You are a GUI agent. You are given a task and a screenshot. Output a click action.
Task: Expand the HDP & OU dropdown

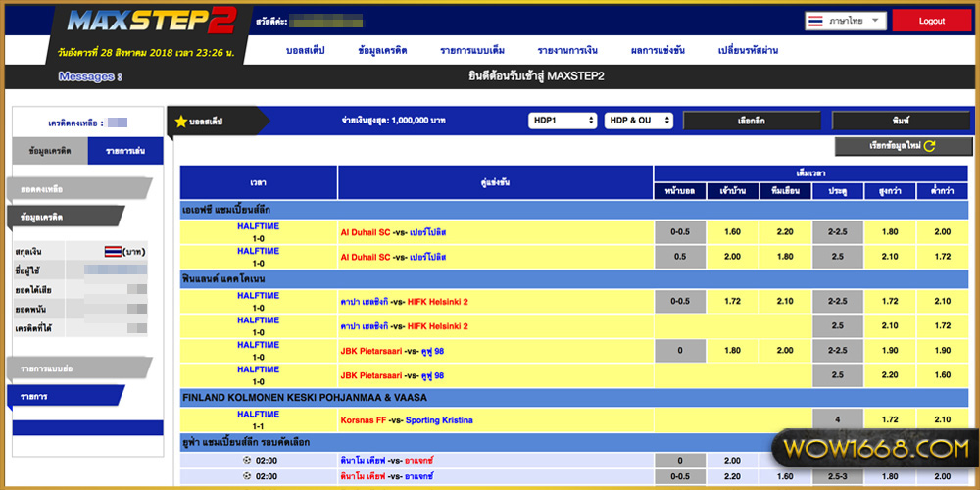(x=638, y=121)
